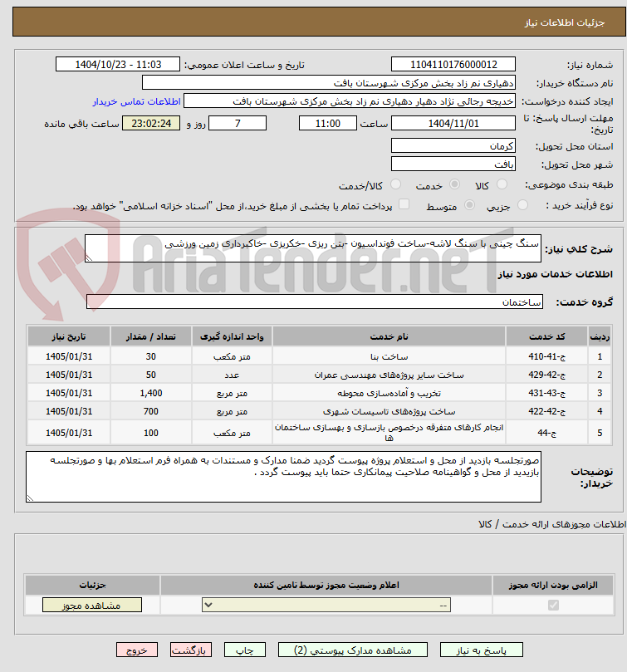Click service code ج-44
Image resolution: width=627 pixels, height=672 pixels.
coord(546,433)
